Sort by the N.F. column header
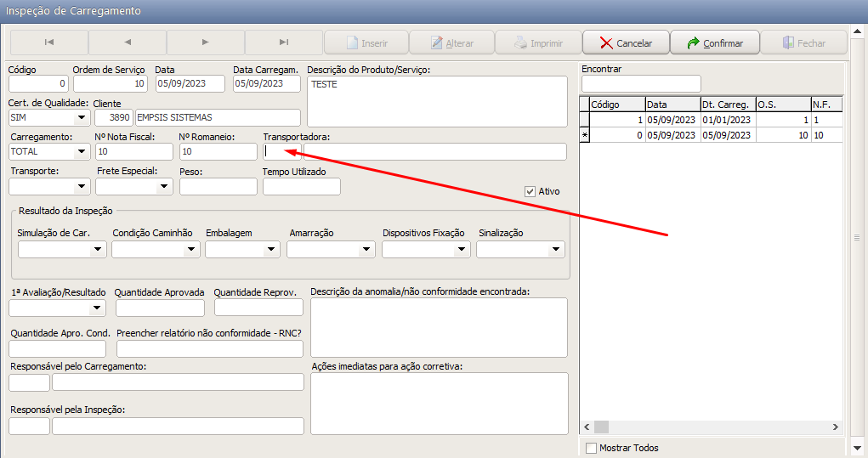The image size is (868, 458). (x=826, y=105)
